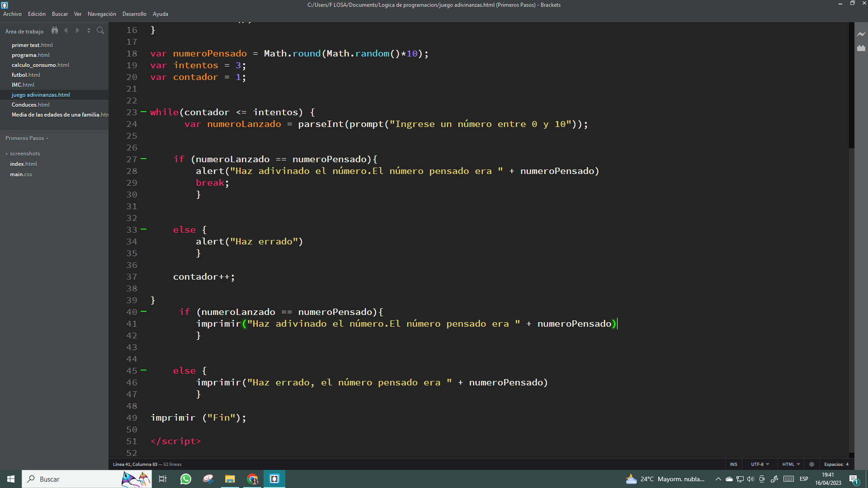The width and height of the screenshot is (868, 488).
Task: Collapse the else block at line 45
Action: click(x=144, y=370)
